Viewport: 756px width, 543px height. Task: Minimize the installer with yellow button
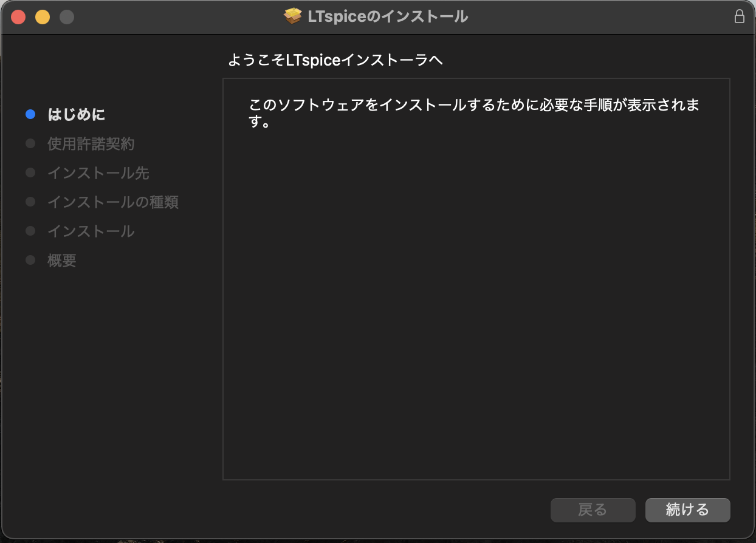point(43,17)
